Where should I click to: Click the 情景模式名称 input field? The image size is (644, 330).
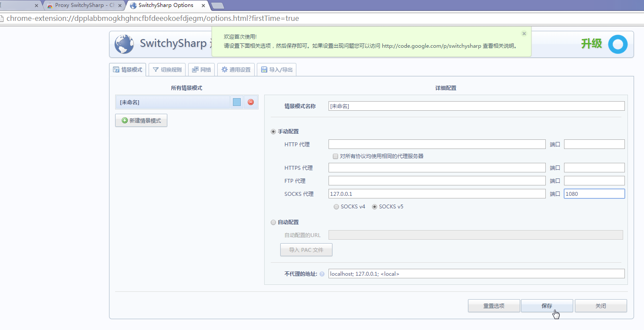(x=477, y=106)
